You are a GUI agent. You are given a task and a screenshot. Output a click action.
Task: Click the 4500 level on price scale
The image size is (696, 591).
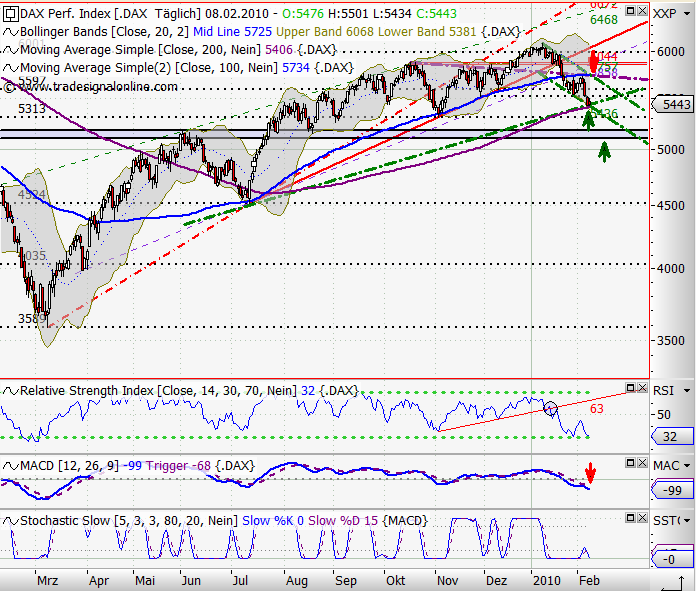coord(671,206)
